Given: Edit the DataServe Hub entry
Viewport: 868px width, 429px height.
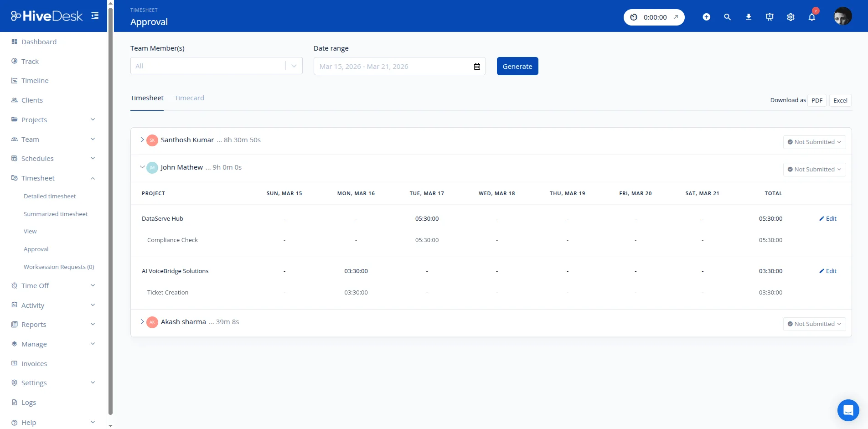Looking at the screenshot, I should (x=828, y=218).
